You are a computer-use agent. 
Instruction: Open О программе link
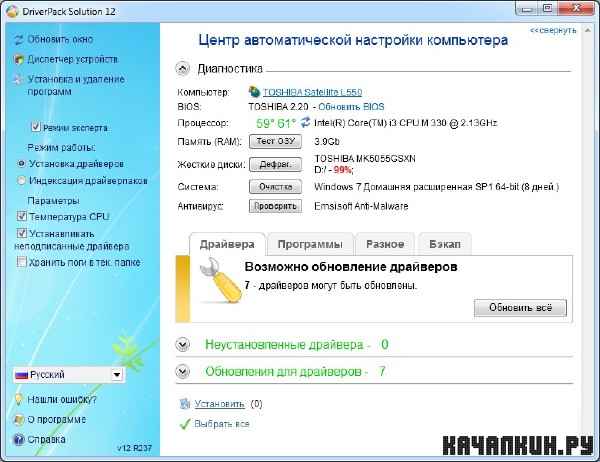tap(57, 420)
